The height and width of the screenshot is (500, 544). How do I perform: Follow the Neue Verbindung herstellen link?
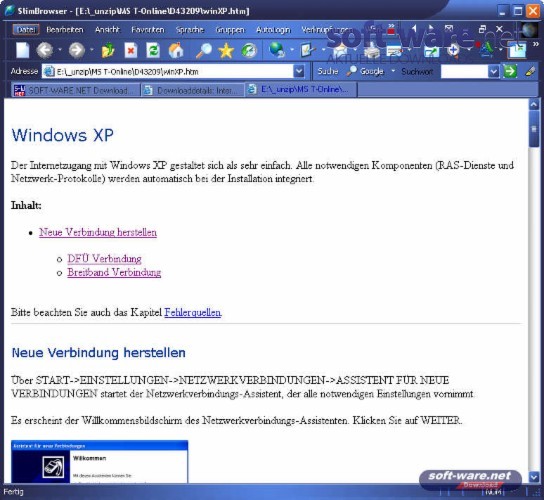click(98, 232)
